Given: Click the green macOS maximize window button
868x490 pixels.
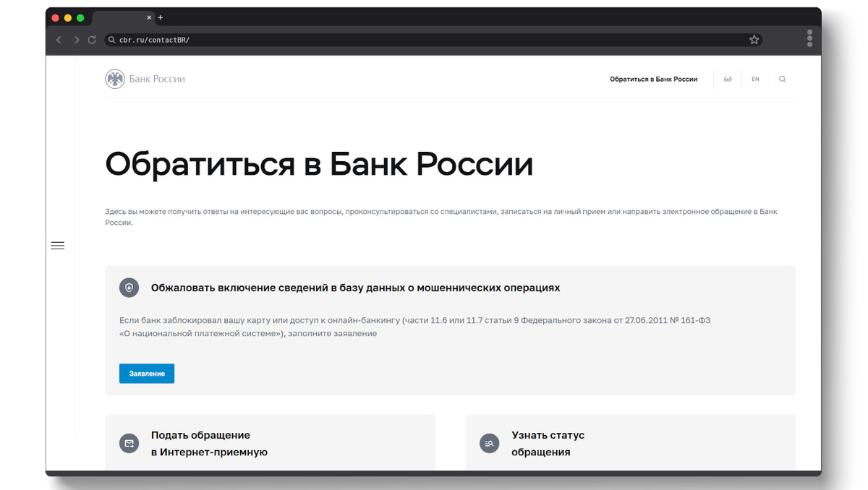Looking at the screenshot, I should pos(80,17).
